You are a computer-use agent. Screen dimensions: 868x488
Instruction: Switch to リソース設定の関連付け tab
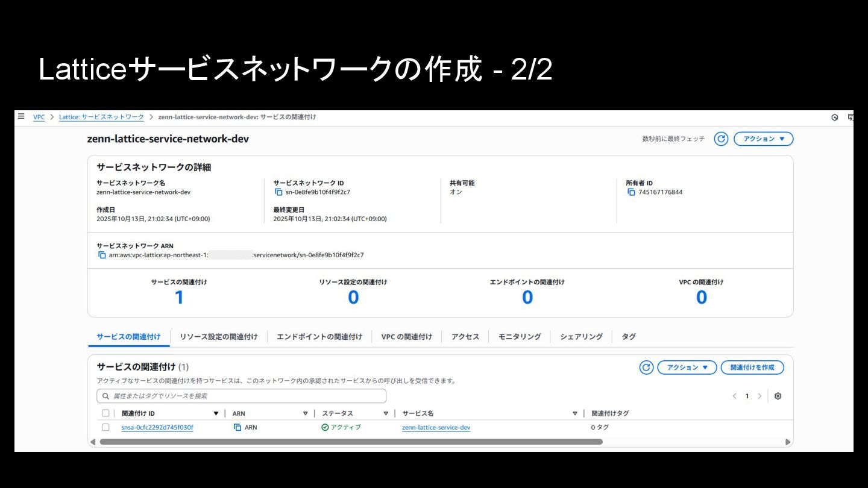click(219, 337)
